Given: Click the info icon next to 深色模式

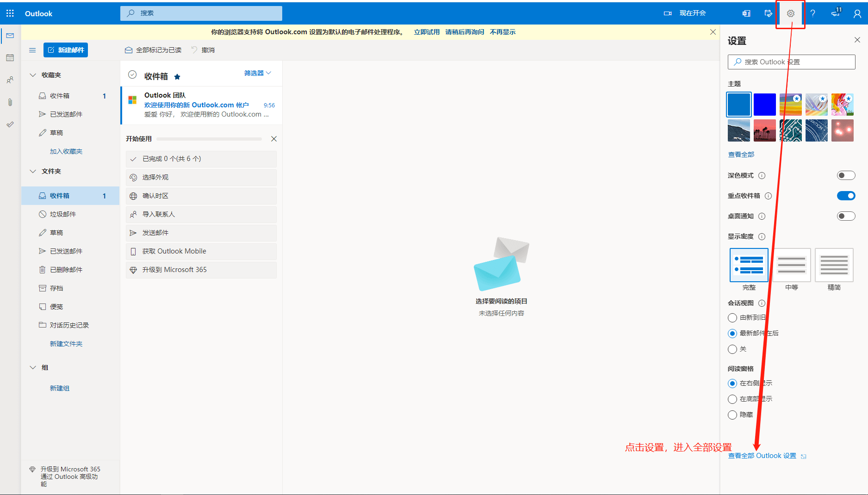Looking at the screenshot, I should pos(762,176).
